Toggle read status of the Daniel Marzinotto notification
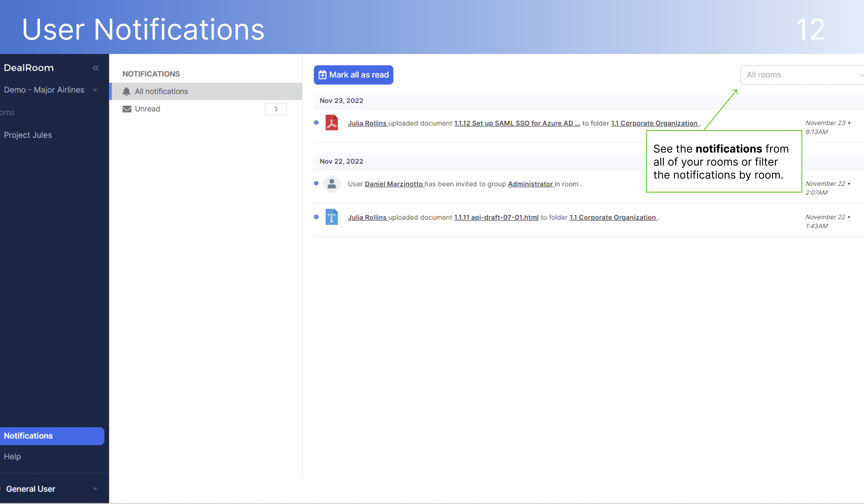The height and width of the screenshot is (504, 864). coord(316,183)
